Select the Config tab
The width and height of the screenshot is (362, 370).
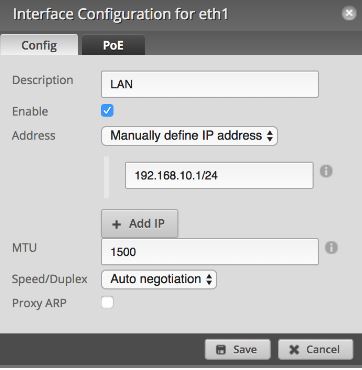click(39, 45)
